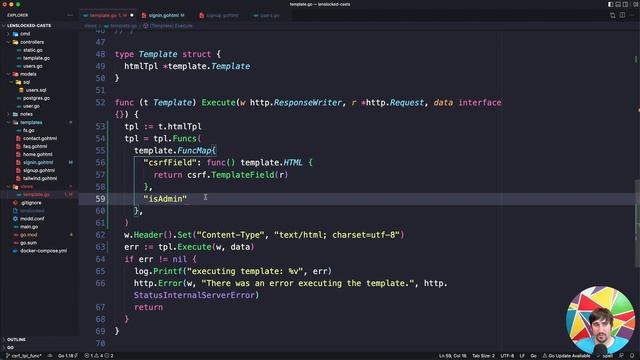Open user.go in models

[x=31, y=106]
